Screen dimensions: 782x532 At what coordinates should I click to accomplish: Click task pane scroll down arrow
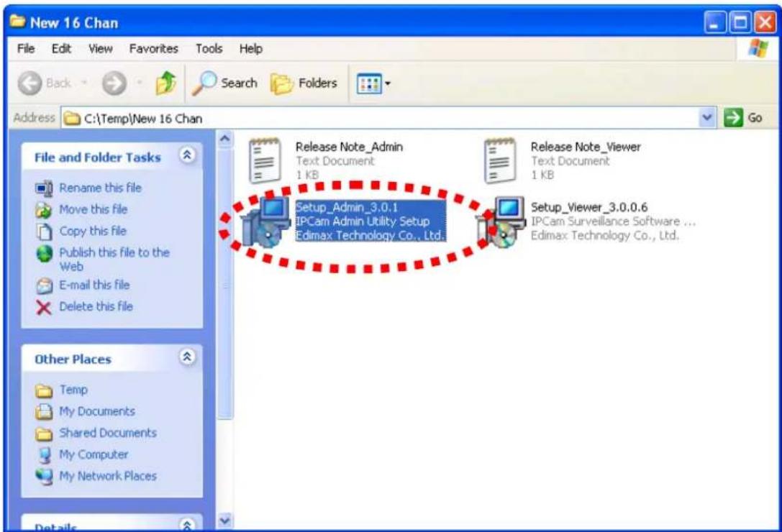pyautogui.click(x=225, y=520)
